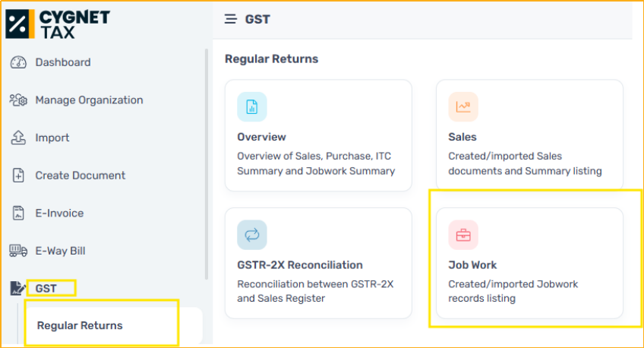Image resolution: width=644 pixels, height=348 pixels.
Task: Click the GST pen-and-paper sidebar icon
Action: [x=17, y=288]
